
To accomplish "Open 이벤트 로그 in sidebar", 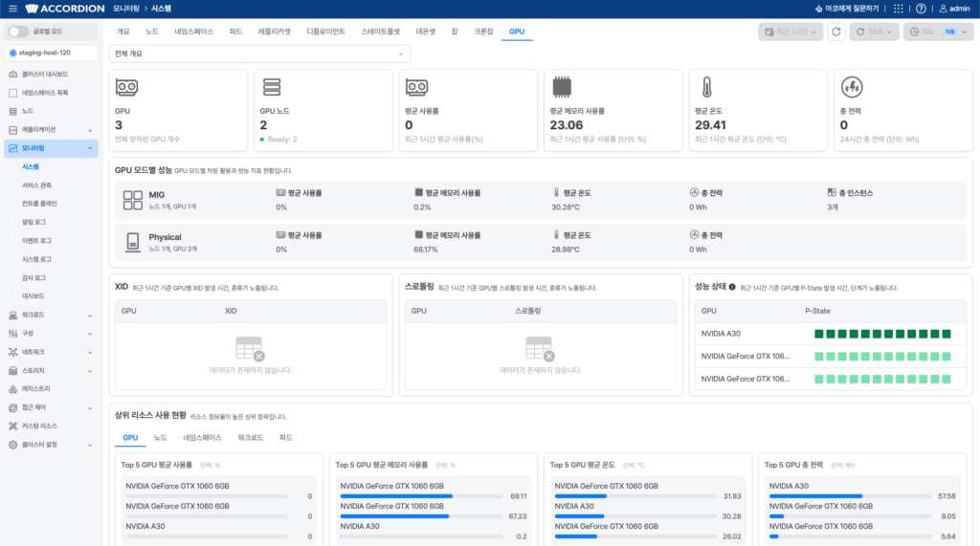I will (36, 241).
